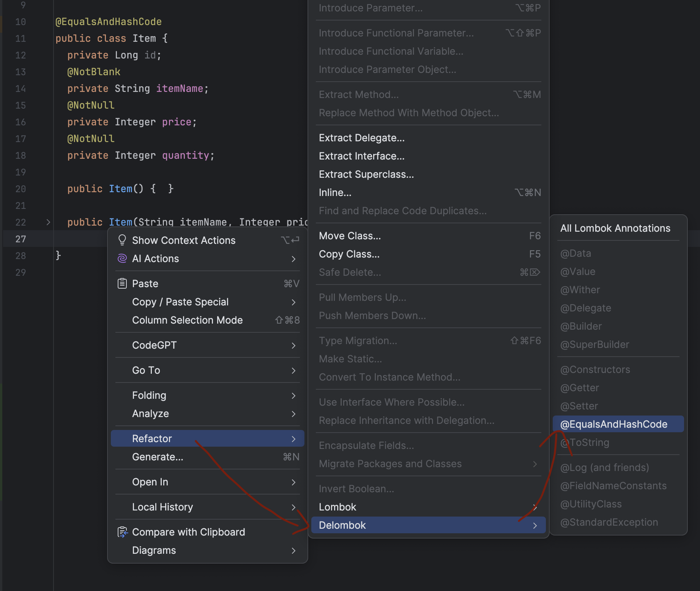
Task: Select Inline... refactoring
Action: (x=428, y=193)
